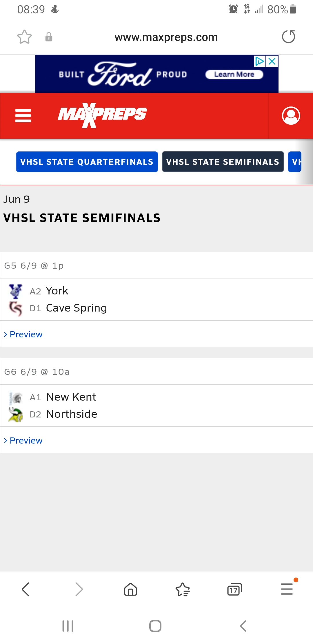Image resolution: width=313 pixels, height=644 pixels.
Task: Bookmark page with the star icon
Action: point(24,37)
